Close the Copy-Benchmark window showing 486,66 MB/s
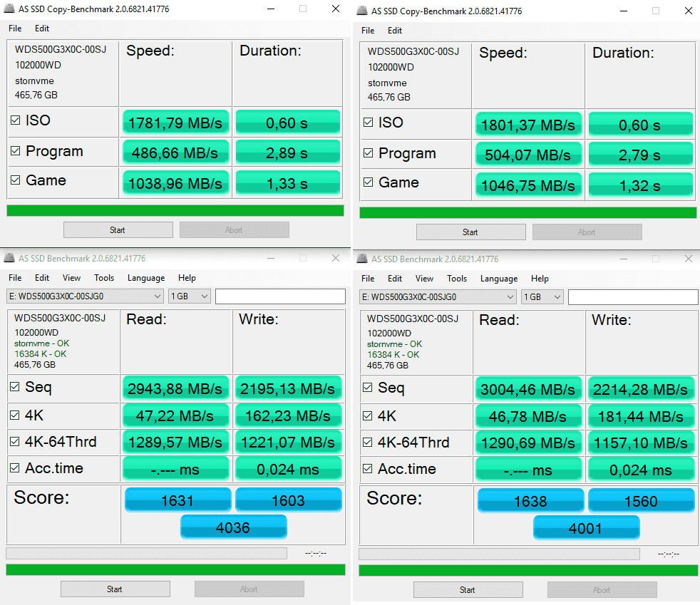 coord(336,9)
